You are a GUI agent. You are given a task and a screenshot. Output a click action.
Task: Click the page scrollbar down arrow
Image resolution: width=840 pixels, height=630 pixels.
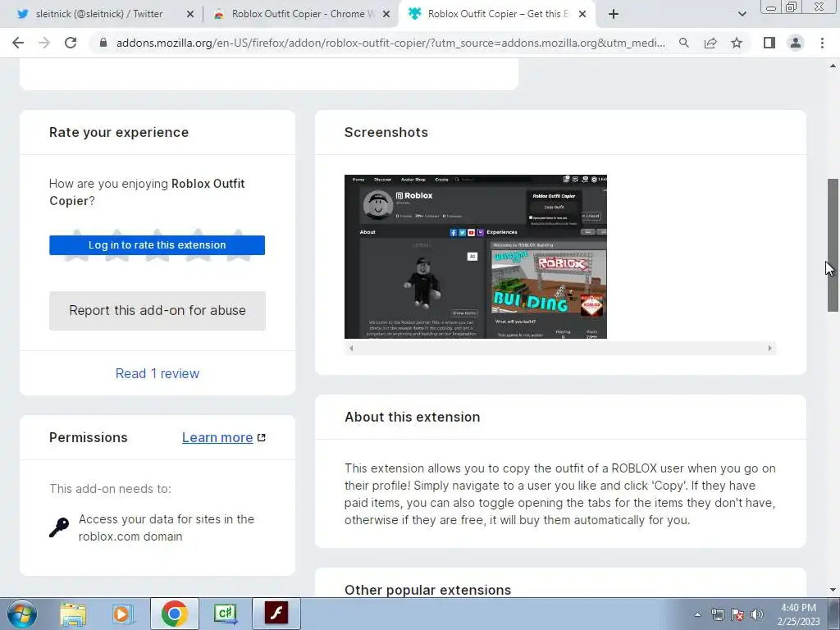(x=833, y=590)
